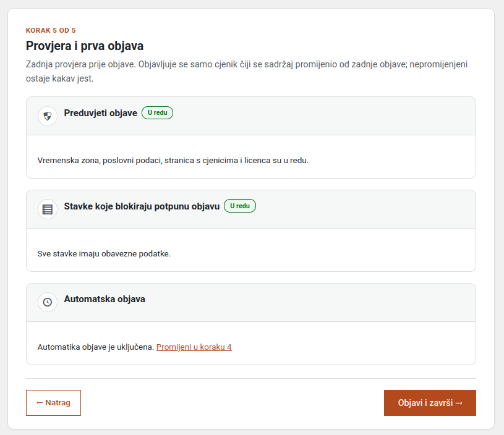Viewport: 504px width, 435px height.
Task: Click the Zadnja provjera prije objave description
Action: (x=247, y=71)
